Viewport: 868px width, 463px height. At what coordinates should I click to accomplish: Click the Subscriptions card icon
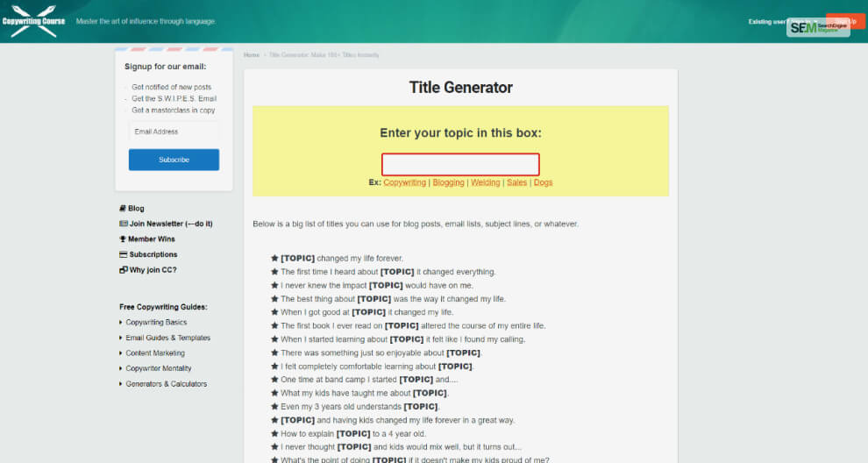tap(123, 254)
